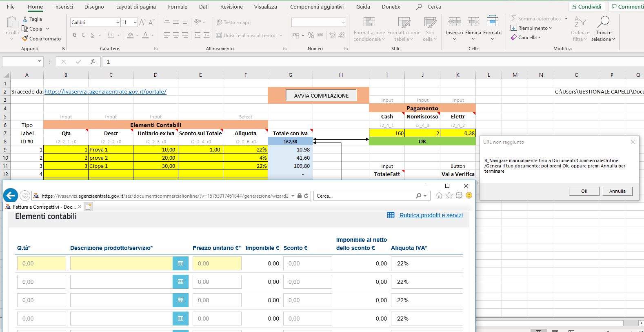This screenshot has width=644, height=332.
Task: Open the font size 11 dropdown
Action: coord(135,22)
